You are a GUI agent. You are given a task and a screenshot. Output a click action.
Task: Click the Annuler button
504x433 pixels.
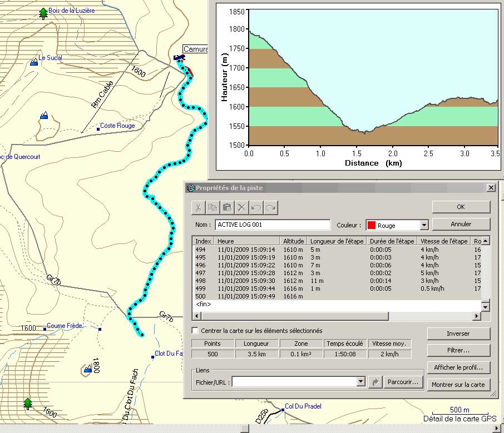tap(461, 224)
